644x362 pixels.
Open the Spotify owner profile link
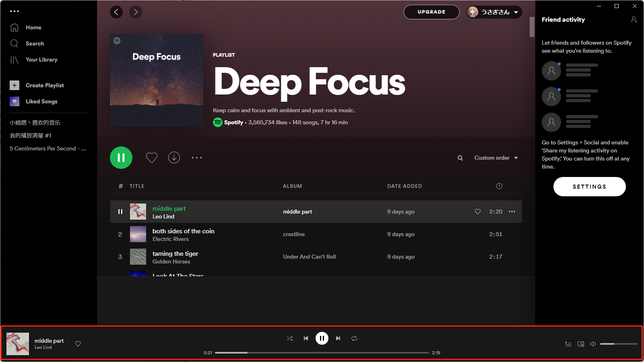[233, 122]
